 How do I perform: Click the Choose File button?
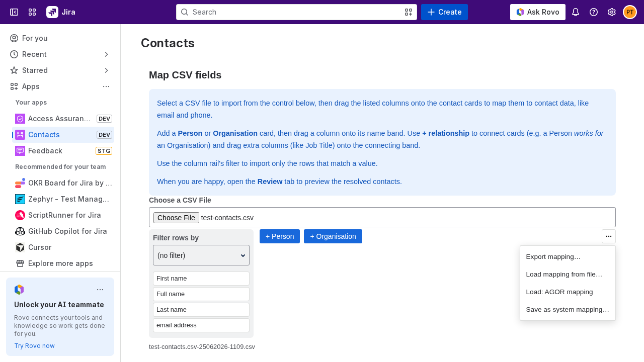(x=176, y=218)
